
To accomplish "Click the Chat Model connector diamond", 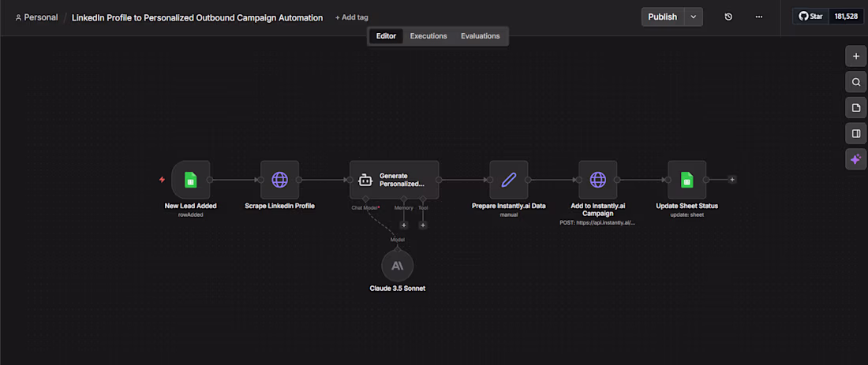I will click(365, 199).
